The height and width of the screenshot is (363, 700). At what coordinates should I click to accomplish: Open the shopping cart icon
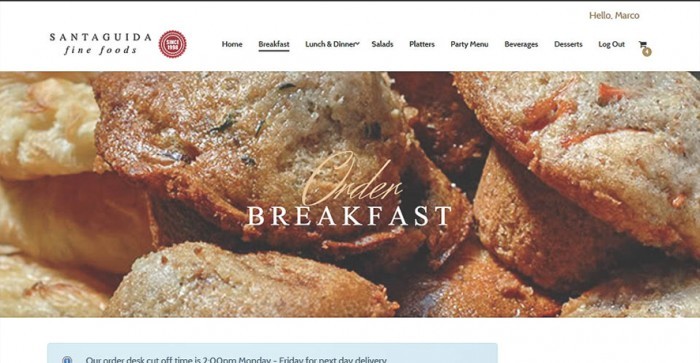pos(642,44)
